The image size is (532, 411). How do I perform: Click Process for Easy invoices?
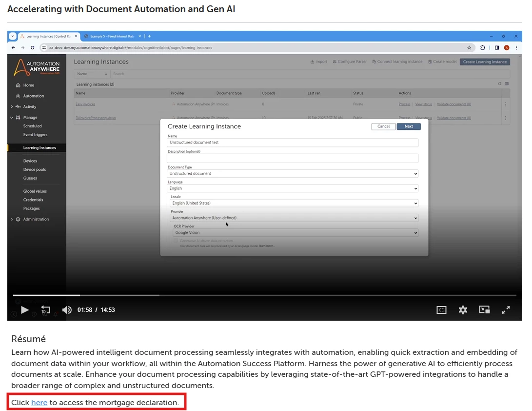click(404, 104)
